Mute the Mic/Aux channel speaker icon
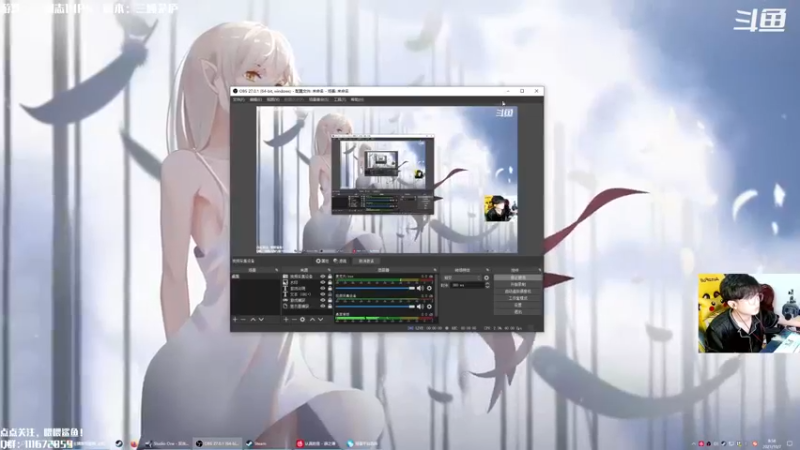This screenshot has width=800, height=450. (x=420, y=288)
